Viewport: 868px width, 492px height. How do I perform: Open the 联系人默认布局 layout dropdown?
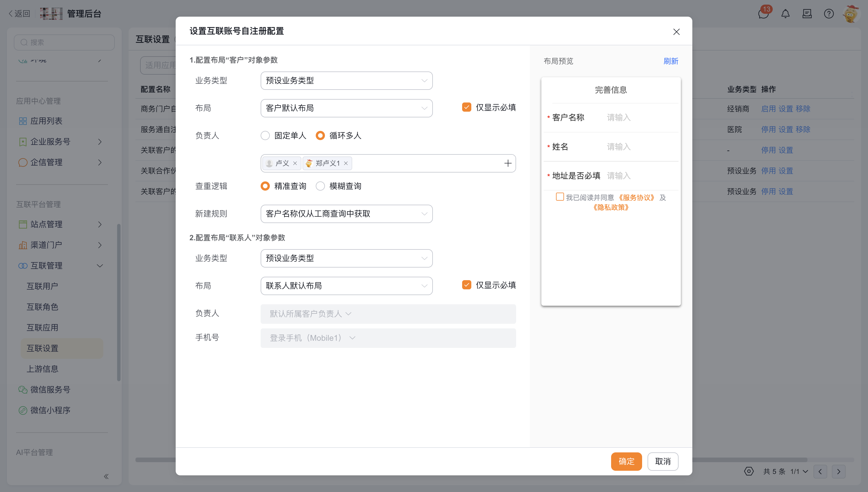(346, 286)
